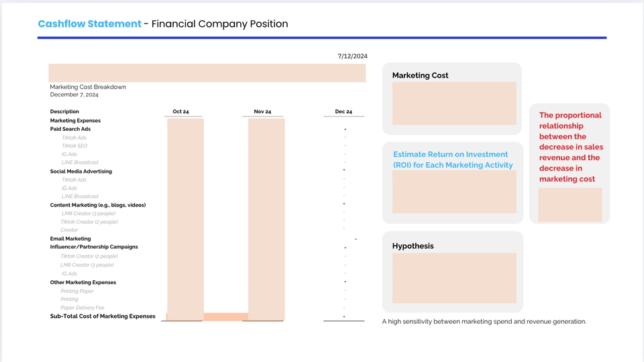Click the "Paid Search Ads" row label

point(70,129)
